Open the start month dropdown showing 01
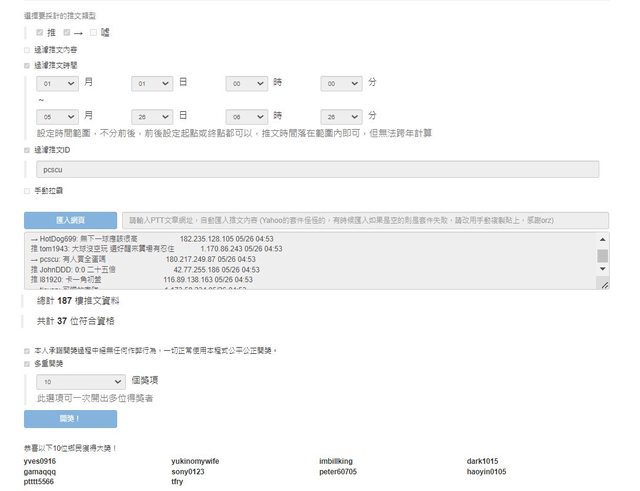Image resolution: width=640 pixels, height=491 pixels. (x=57, y=85)
